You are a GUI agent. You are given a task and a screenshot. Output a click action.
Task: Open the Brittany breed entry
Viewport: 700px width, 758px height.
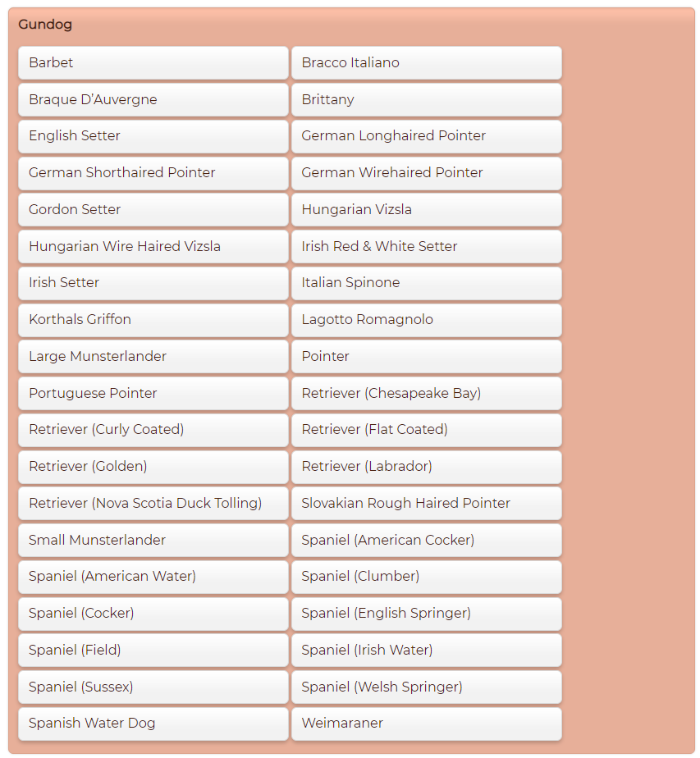[x=426, y=99]
